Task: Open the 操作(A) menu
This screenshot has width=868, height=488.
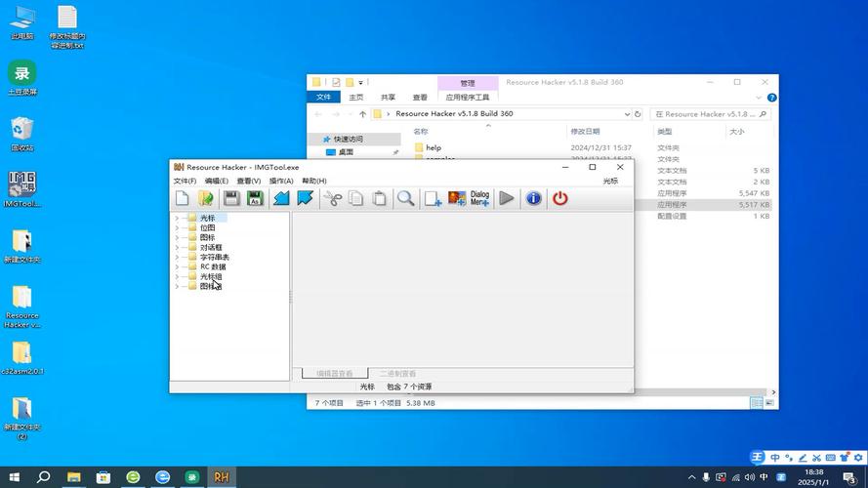Action: [x=281, y=181]
